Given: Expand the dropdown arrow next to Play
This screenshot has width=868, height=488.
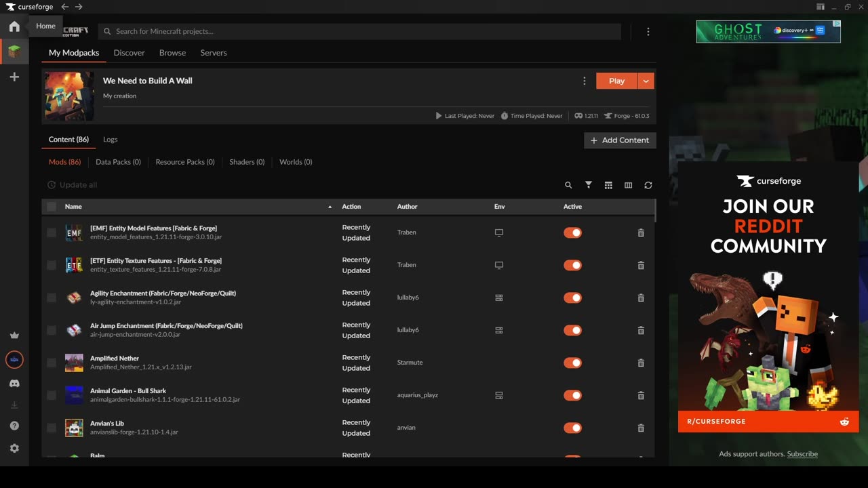Looking at the screenshot, I should 646,81.
